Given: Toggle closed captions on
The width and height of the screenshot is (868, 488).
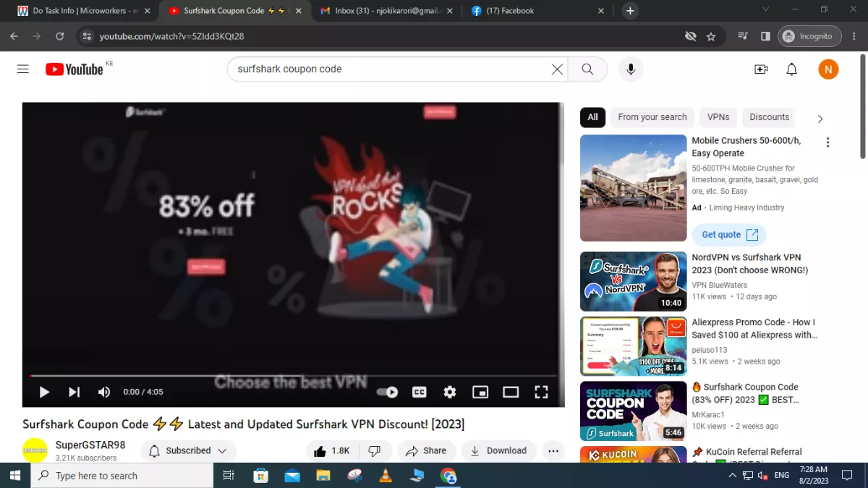Looking at the screenshot, I should coord(419,392).
